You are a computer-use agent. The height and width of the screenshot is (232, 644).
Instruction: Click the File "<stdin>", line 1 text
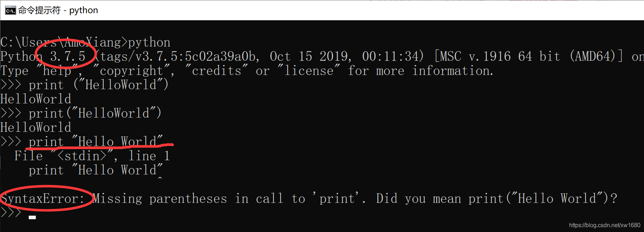click(92, 156)
